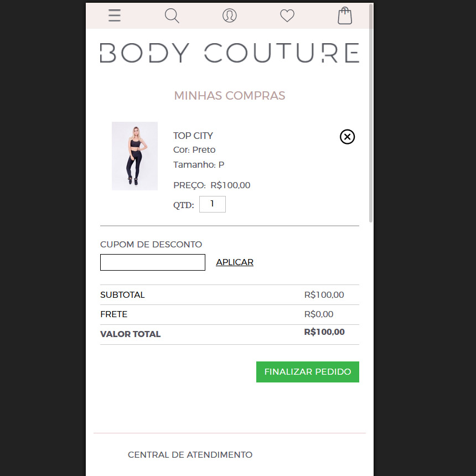
Task: Click the green FINALIZAR PEDIDO button
Action: coord(308,372)
